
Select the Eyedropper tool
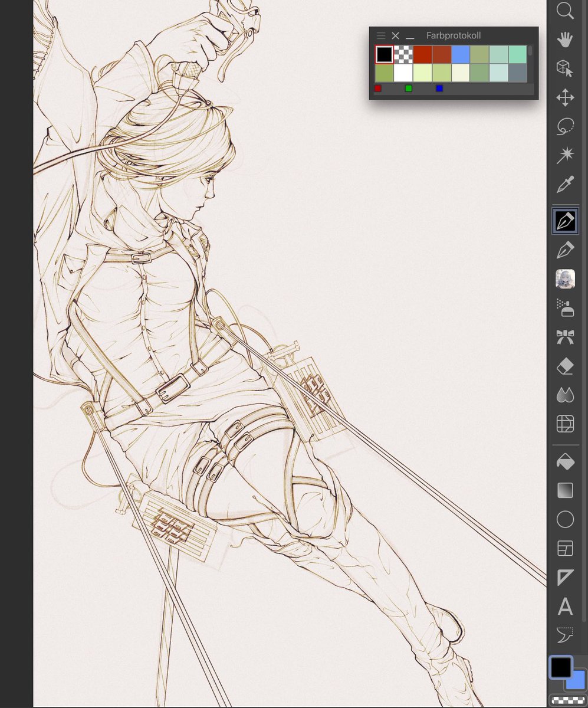[565, 185]
